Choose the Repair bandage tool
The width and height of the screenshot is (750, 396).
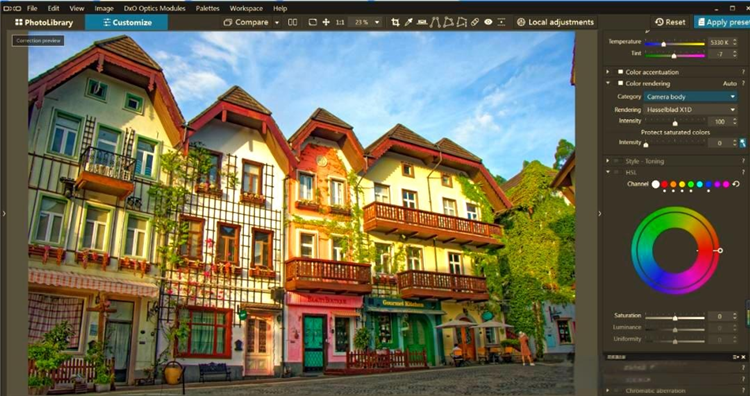point(474,22)
